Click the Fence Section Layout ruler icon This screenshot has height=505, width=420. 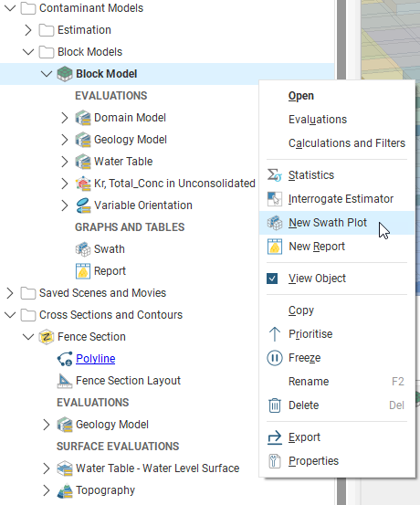tap(65, 381)
